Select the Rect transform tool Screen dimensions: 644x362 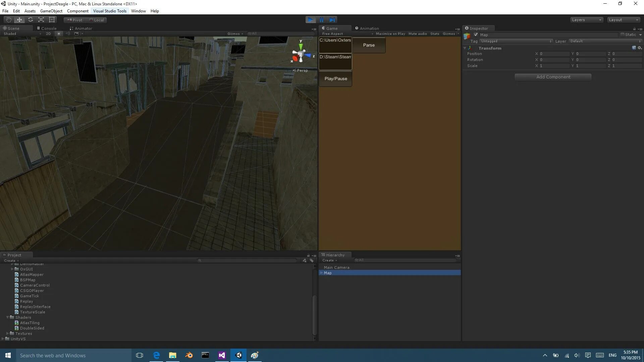pyautogui.click(x=52, y=20)
